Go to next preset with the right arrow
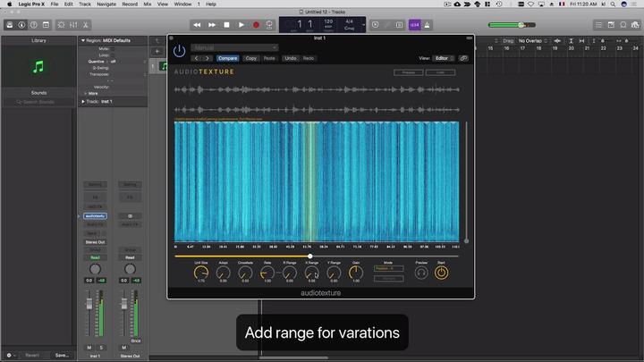644x362 pixels. [208, 58]
